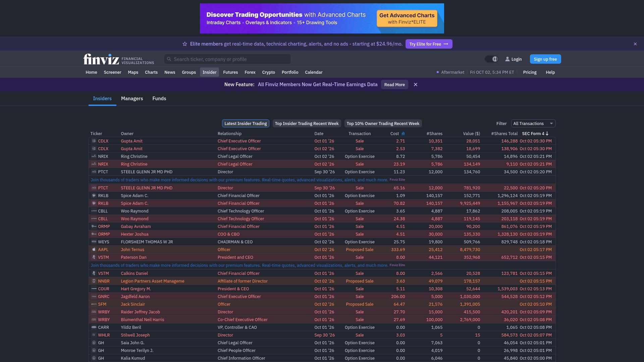Click AAPL Apple logo icon

click(94, 249)
